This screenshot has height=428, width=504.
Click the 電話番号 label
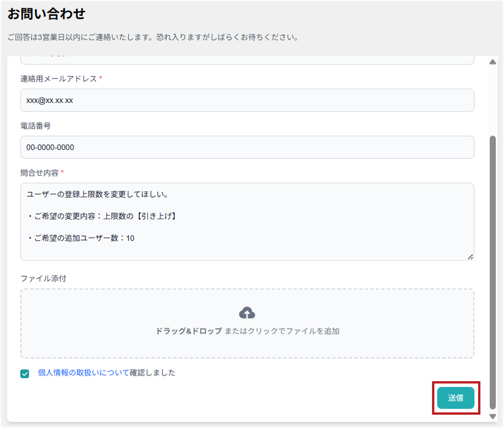click(36, 126)
